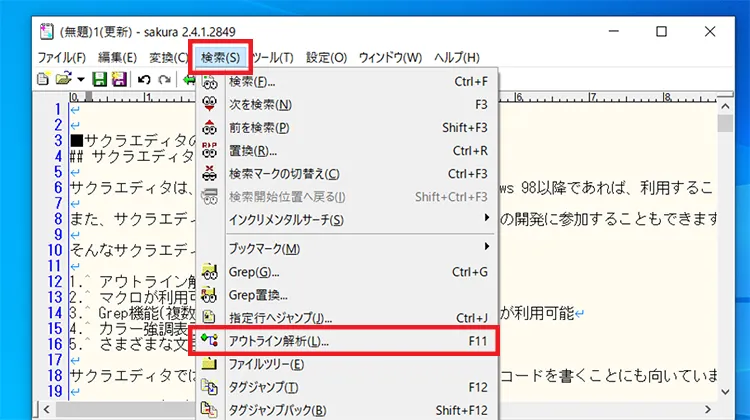Image resolution: width=750 pixels, height=420 pixels.
Task: Click the icon beside 指定行へジャンプ
Action: pos(210,317)
